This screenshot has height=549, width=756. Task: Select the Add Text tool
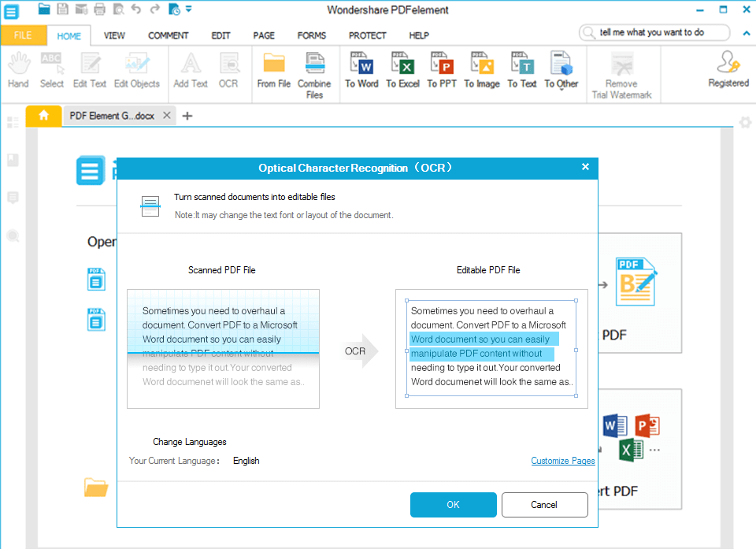pyautogui.click(x=189, y=71)
